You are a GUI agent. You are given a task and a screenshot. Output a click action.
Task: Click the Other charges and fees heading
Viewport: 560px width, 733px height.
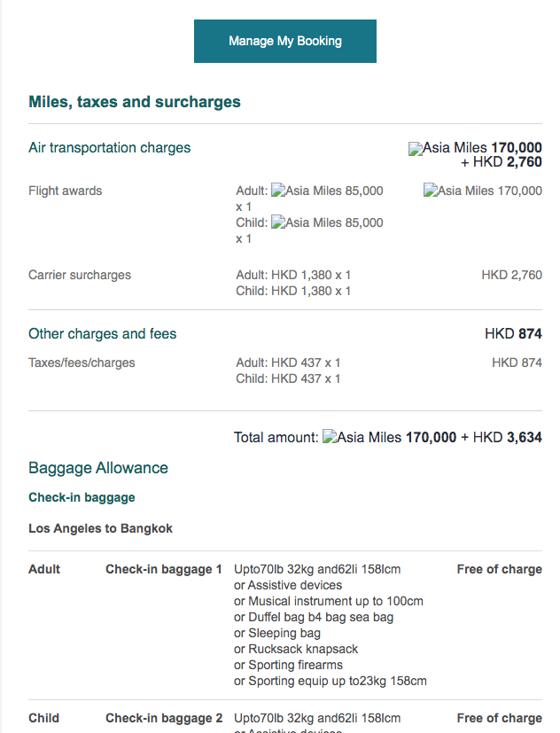(102, 333)
